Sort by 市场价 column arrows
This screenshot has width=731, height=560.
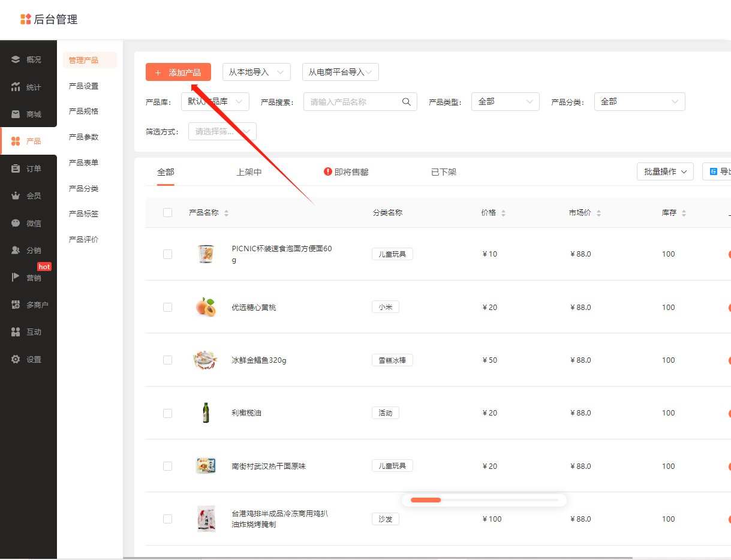[598, 213]
